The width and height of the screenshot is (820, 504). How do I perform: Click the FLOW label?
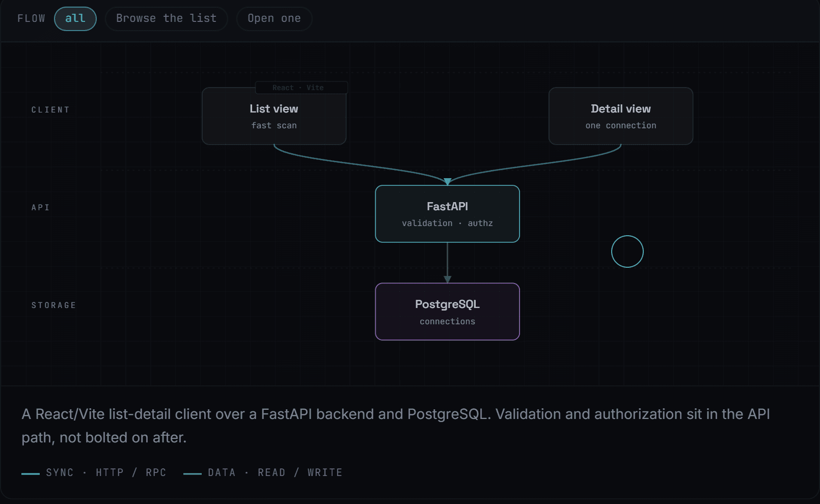[32, 19]
